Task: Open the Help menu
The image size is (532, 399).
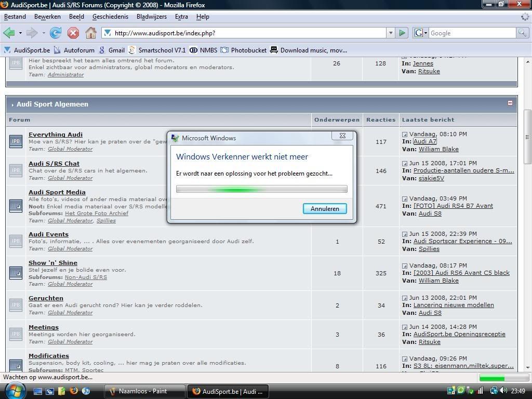Action: click(203, 17)
